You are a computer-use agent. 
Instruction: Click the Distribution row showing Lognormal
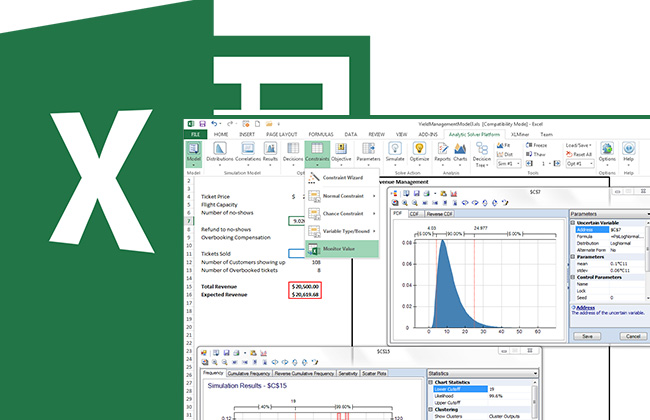(x=610, y=243)
